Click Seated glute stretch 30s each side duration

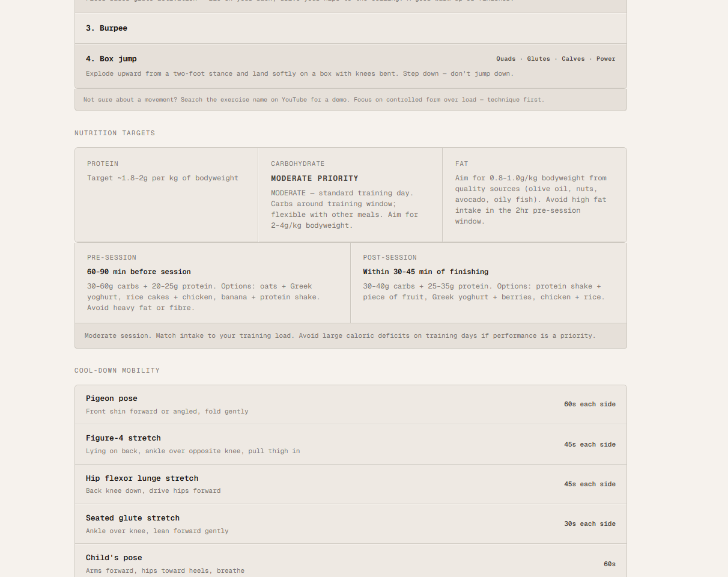[x=590, y=524]
